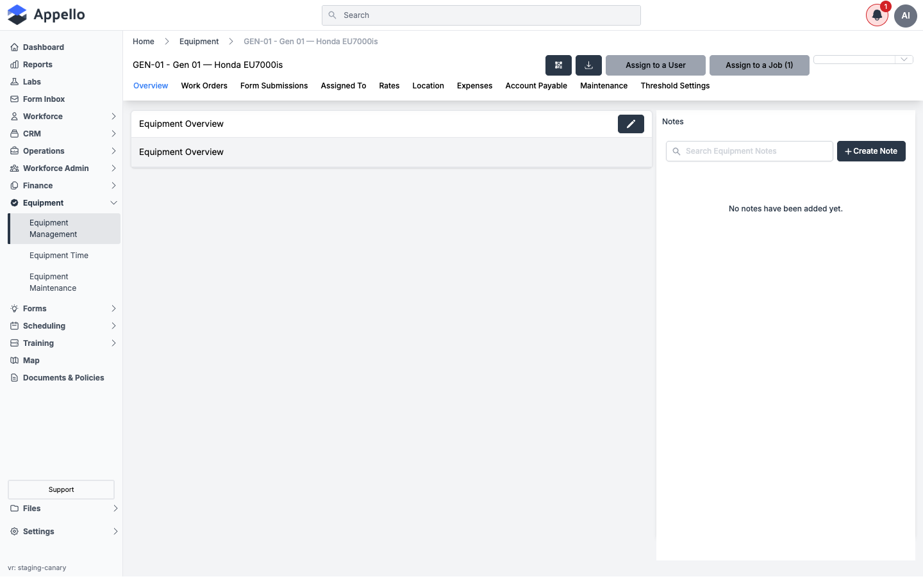Open the empty dropdown beside Assign to a Job
The image size is (923, 588).
tap(863, 60)
